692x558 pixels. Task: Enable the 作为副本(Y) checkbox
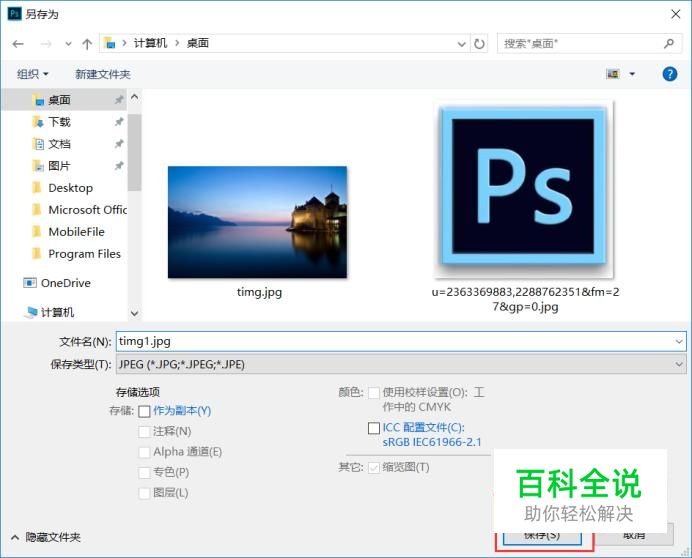pyautogui.click(x=144, y=411)
